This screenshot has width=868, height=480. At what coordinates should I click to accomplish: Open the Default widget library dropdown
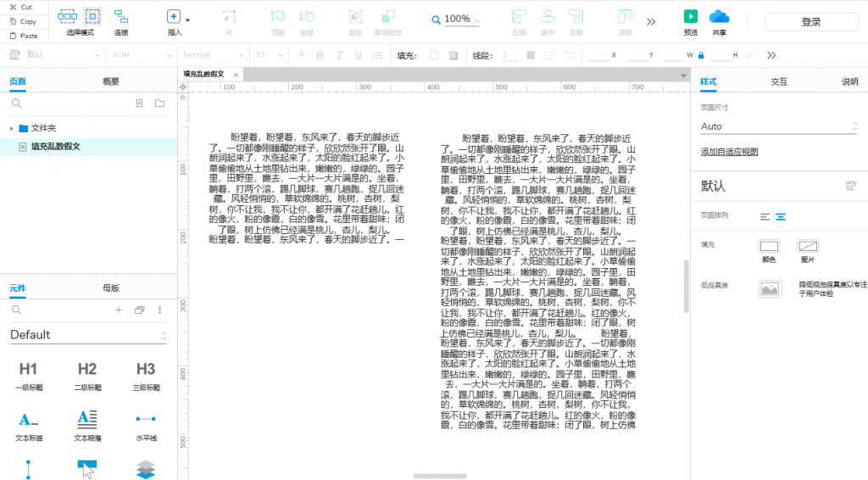88,335
